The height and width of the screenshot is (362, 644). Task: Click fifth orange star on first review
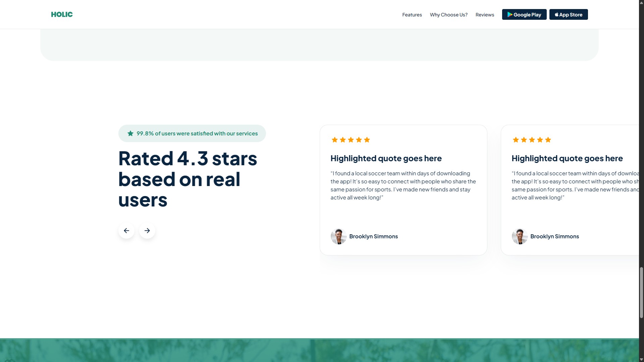pyautogui.click(x=367, y=140)
